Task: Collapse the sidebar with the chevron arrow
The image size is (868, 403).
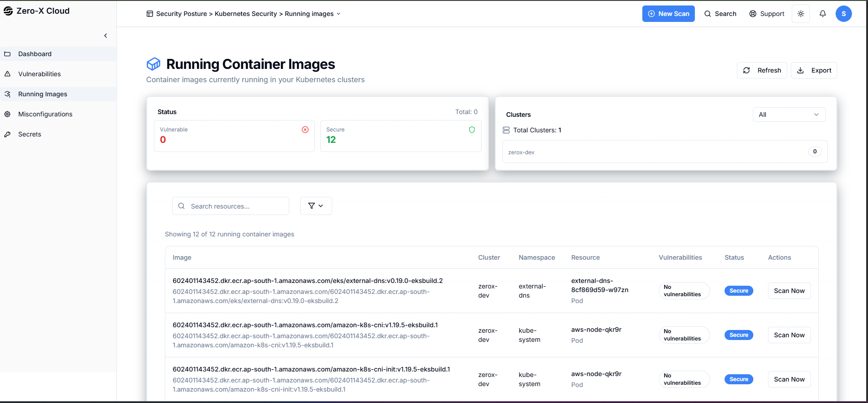Action: [x=106, y=36]
